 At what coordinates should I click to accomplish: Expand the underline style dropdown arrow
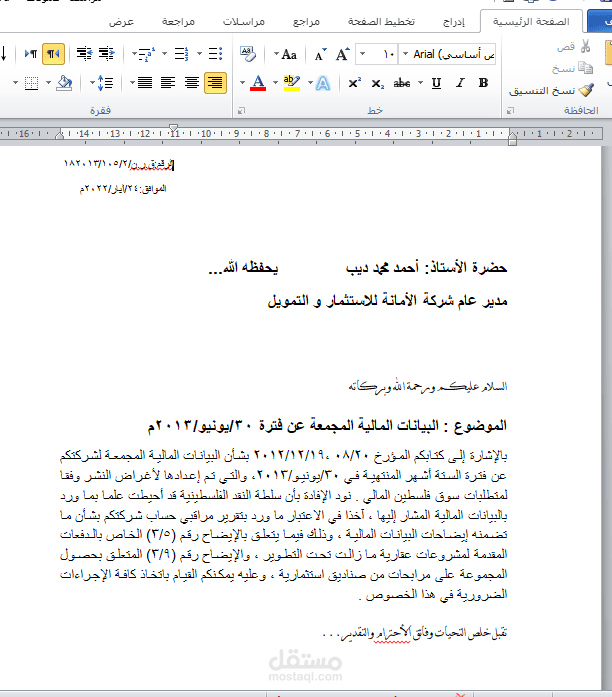click(420, 83)
